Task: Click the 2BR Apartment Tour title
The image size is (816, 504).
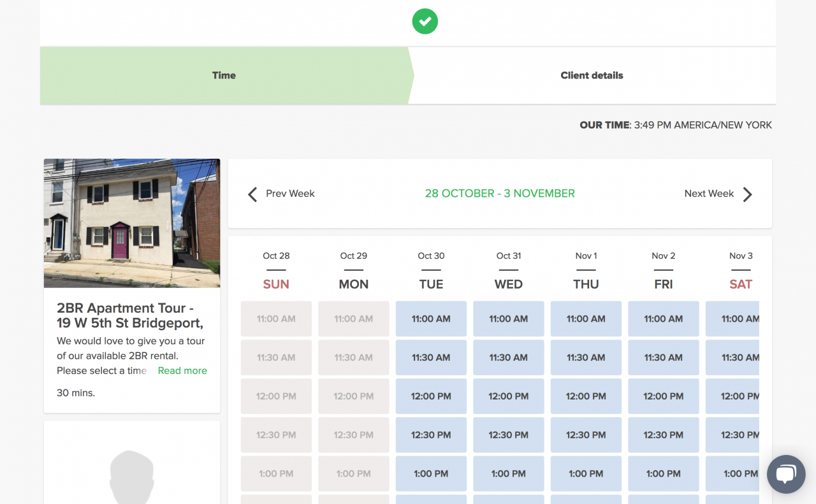Action: pos(130,316)
